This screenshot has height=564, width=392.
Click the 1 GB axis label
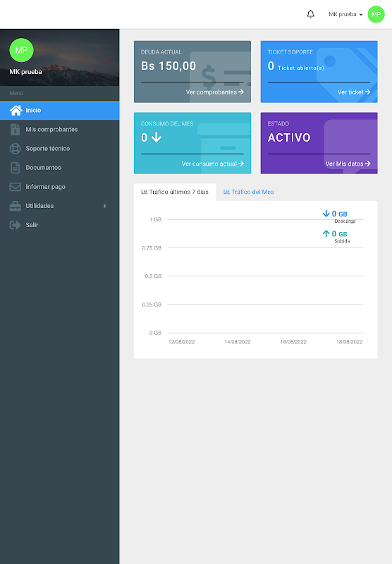(x=155, y=219)
